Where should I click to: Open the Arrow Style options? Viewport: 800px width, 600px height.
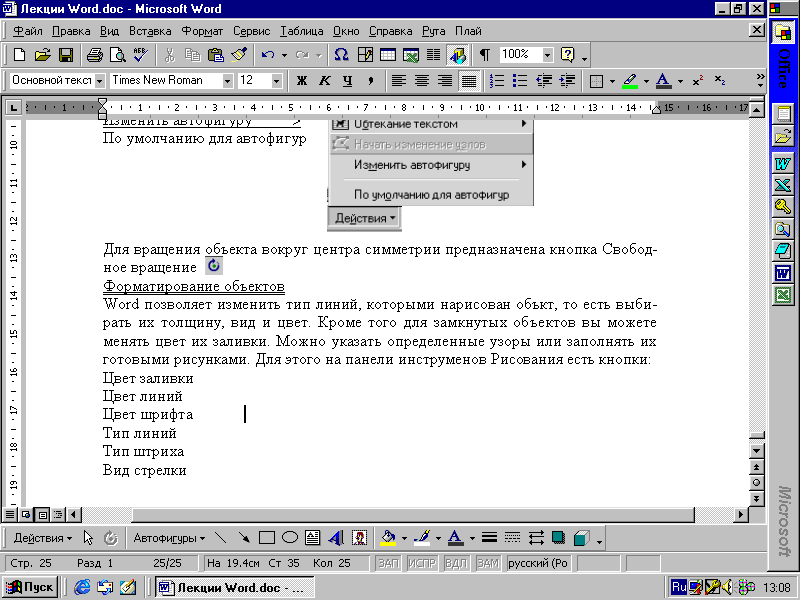tap(536, 538)
